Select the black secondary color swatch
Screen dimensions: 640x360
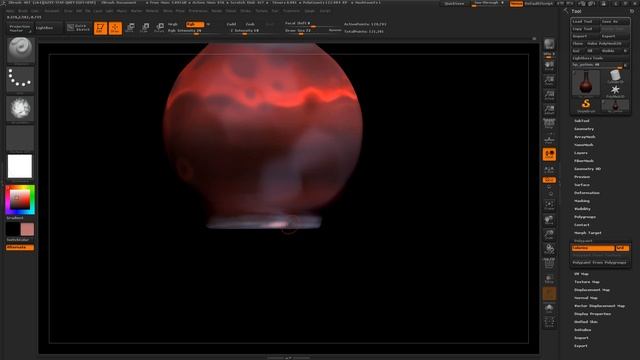[x=13, y=229]
